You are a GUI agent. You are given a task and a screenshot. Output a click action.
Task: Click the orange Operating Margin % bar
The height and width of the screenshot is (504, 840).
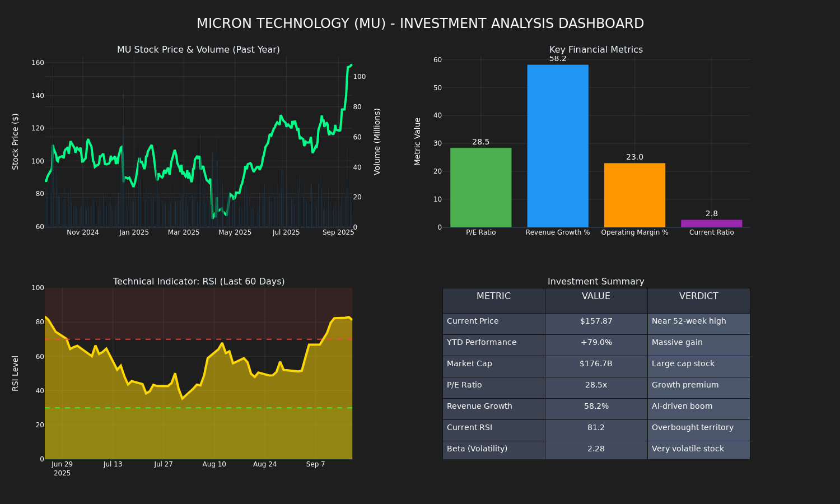634,195
